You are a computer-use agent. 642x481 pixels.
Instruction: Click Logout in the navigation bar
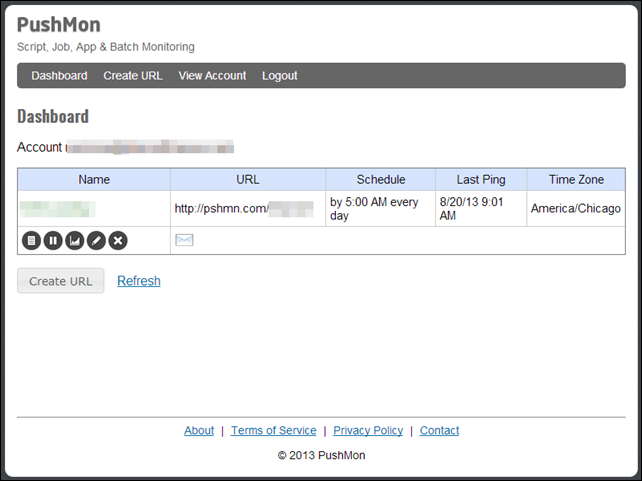point(280,76)
